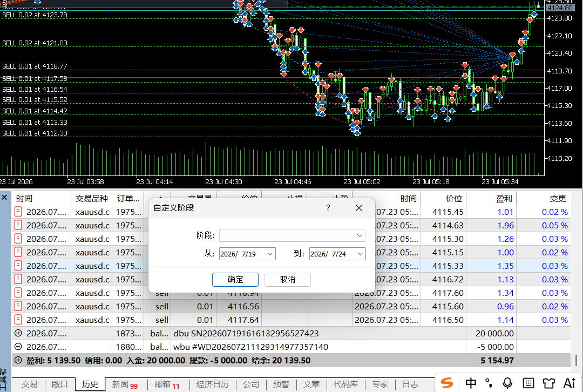This screenshot has width=583, height=392.
Task: Close the 自定义阶段 dialog
Action: (x=359, y=208)
